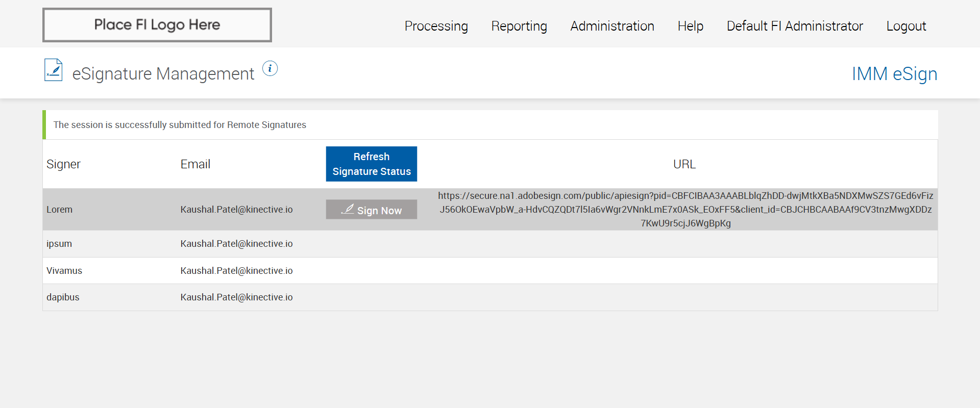Open the Reporting menu
Viewport: 980px width, 408px height.
point(519,26)
